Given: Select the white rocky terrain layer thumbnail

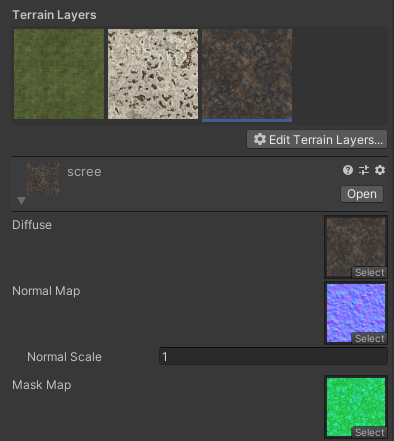Looking at the screenshot, I should coord(153,74).
